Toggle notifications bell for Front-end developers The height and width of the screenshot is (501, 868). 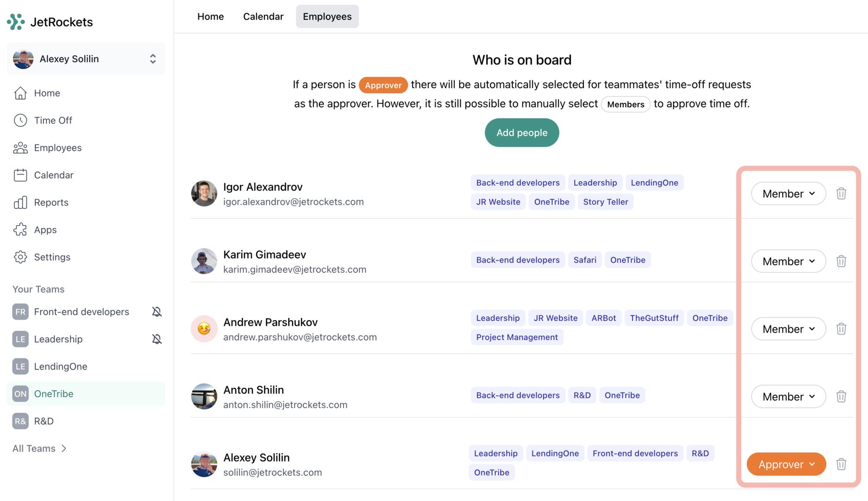tap(157, 312)
